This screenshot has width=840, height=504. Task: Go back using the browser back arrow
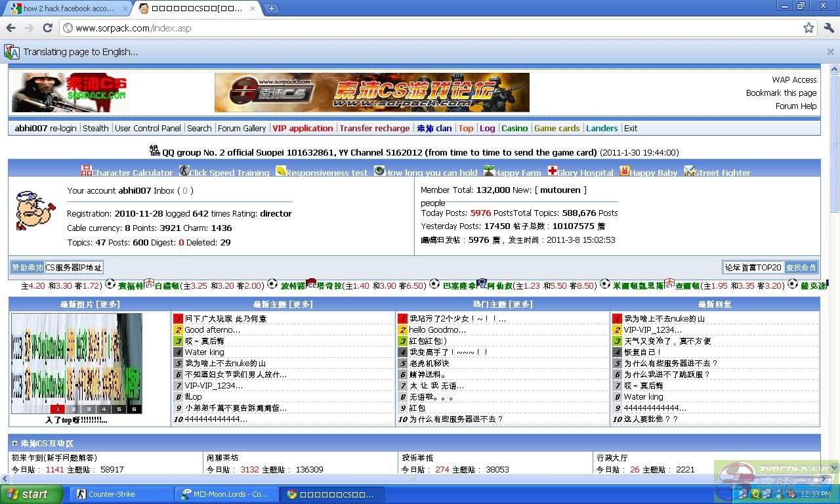point(11,28)
